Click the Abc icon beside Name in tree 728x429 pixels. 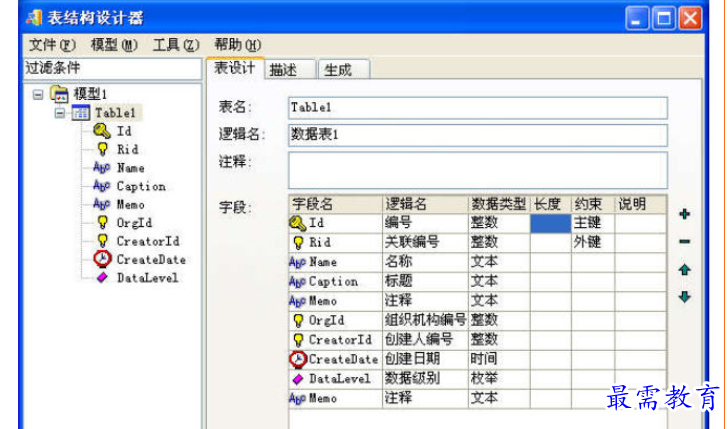click(x=102, y=168)
